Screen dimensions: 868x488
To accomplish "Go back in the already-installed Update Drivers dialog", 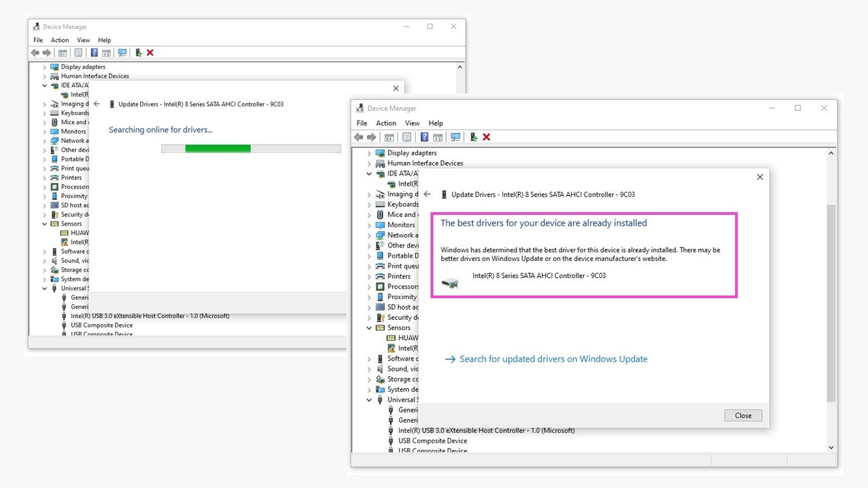I will 427,195.
